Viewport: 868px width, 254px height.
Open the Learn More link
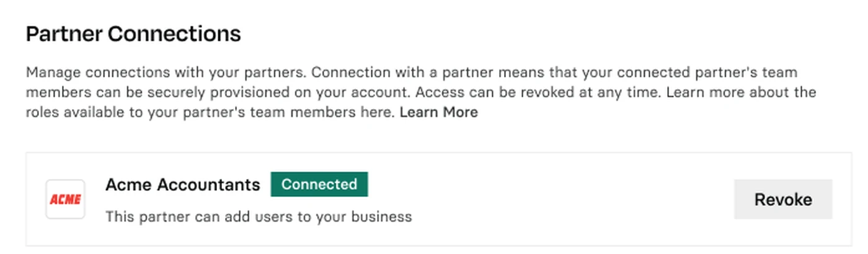(438, 112)
